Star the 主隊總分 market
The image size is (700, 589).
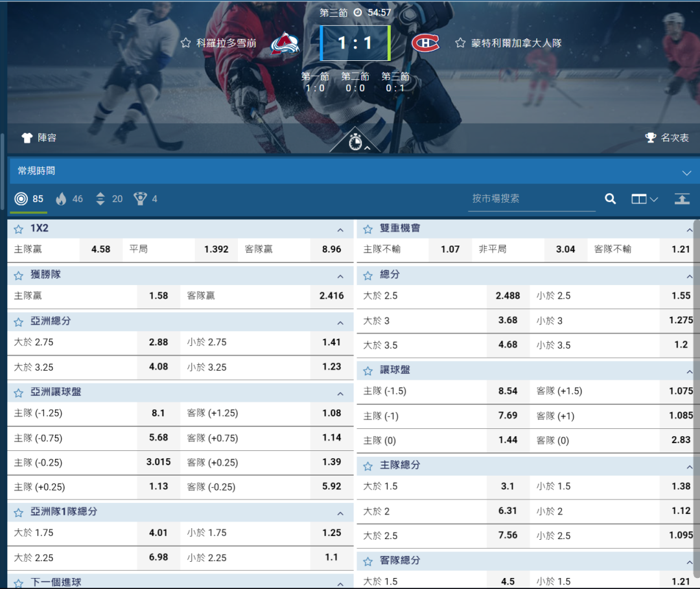(368, 467)
